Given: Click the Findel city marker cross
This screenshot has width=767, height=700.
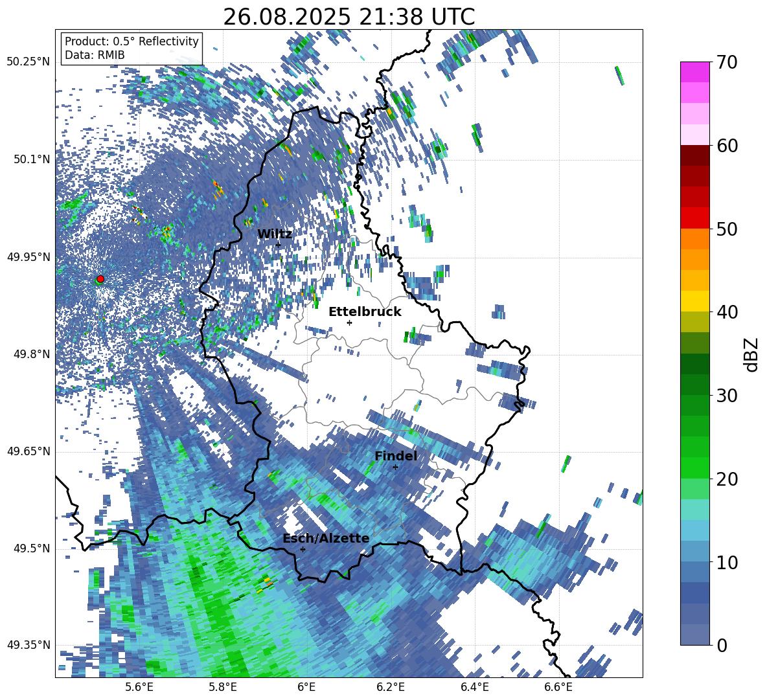Looking at the screenshot, I should 395,467.
